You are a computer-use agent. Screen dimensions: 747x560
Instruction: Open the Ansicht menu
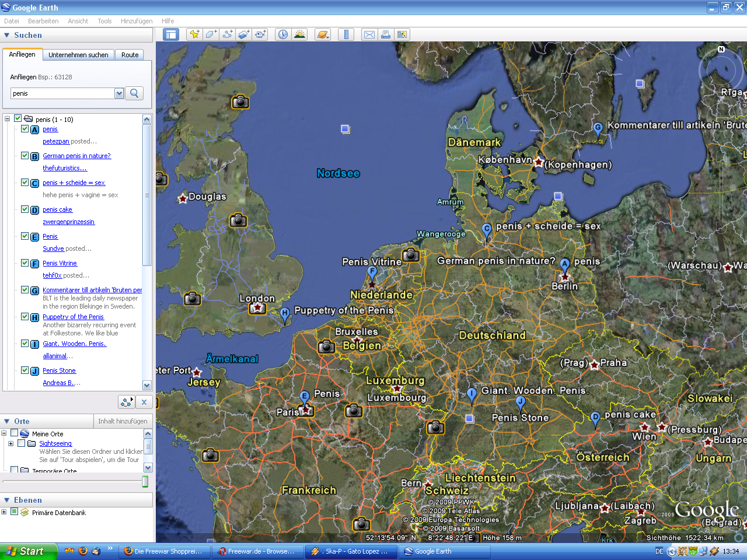point(78,21)
